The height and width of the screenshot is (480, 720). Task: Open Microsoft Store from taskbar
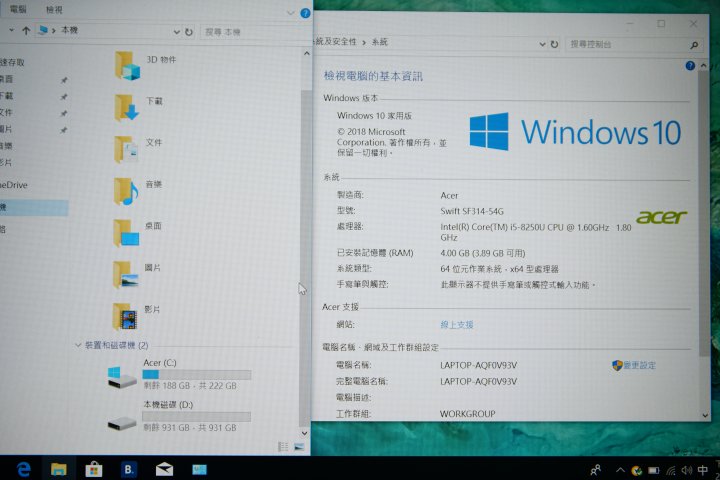coord(94,469)
